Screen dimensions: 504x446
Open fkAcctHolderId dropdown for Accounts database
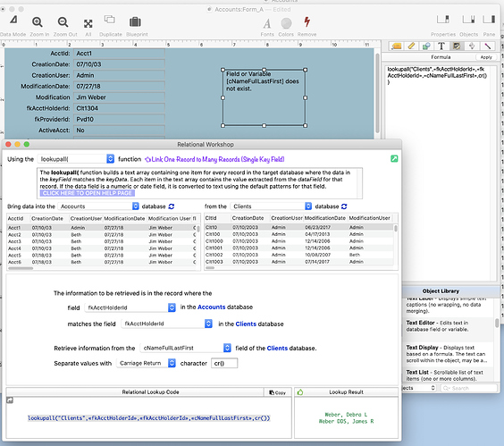pyautogui.click(x=130, y=307)
